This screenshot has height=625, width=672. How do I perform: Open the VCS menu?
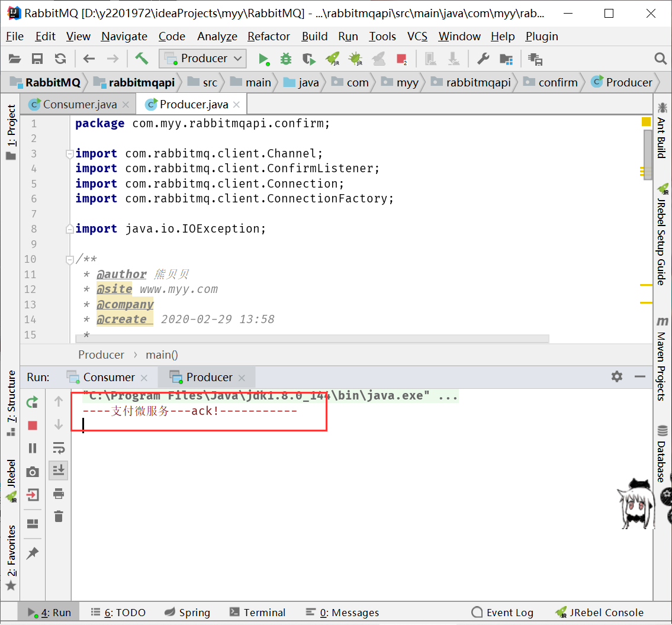[x=417, y=37]
